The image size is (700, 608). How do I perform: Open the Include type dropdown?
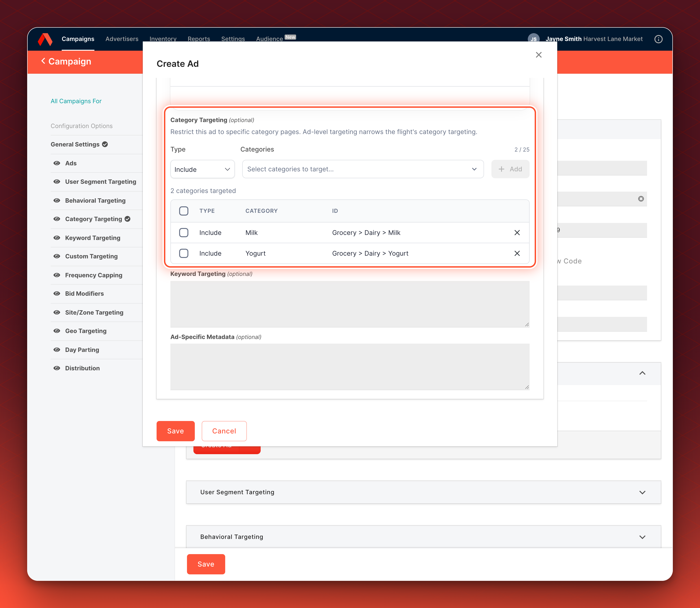[x=202, y=169]
